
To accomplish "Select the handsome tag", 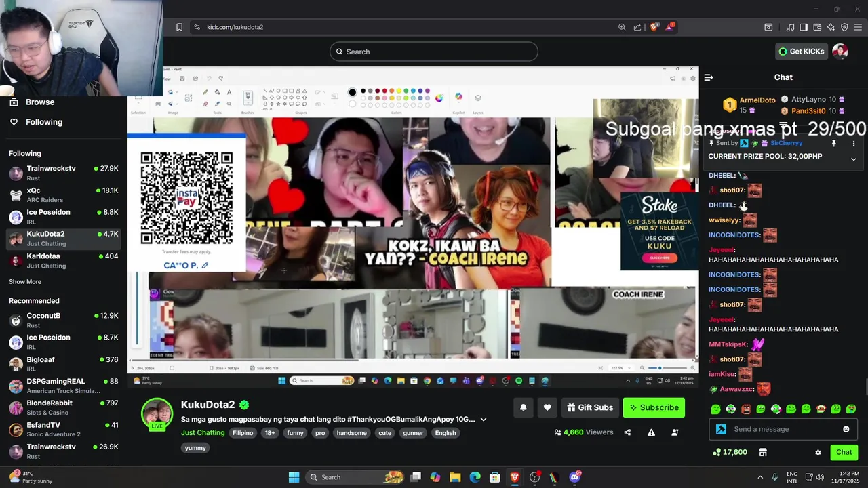I will pyautogui.click(x=351, y=433).
